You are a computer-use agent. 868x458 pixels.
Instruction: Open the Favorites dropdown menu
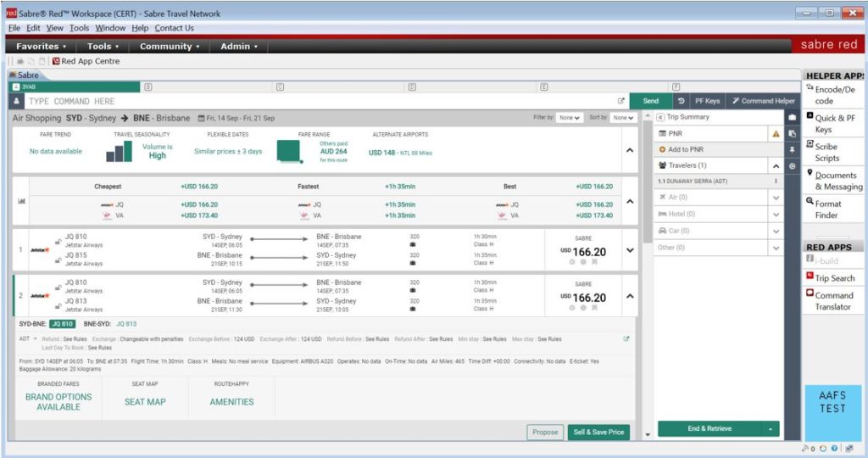pos(41,47)
